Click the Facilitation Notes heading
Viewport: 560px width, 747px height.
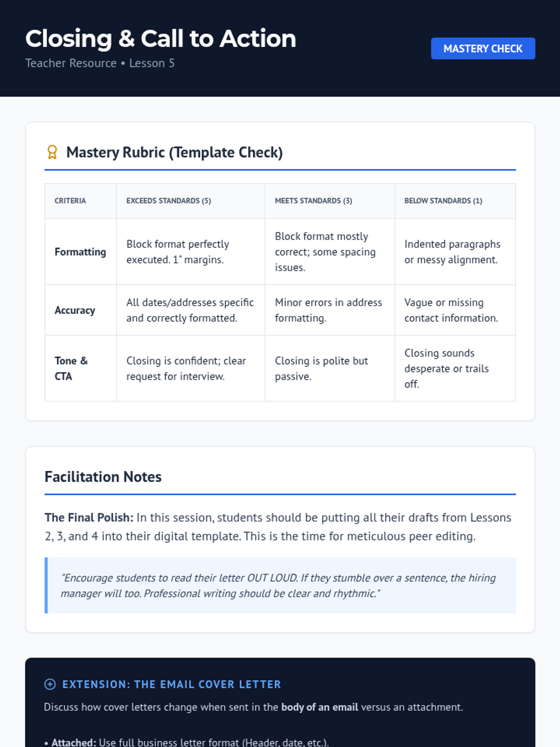click(x=103, y=477)
